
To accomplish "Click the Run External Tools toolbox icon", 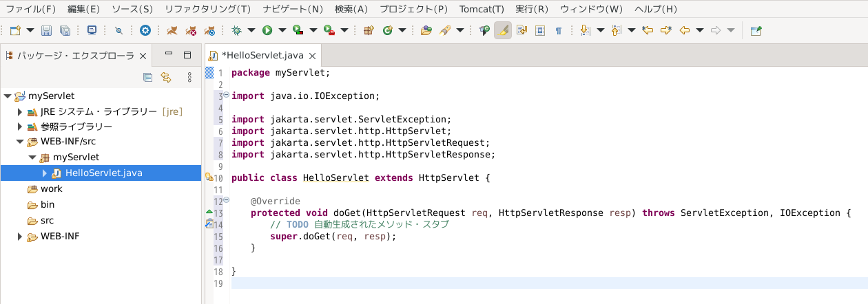I will point(329,30).
